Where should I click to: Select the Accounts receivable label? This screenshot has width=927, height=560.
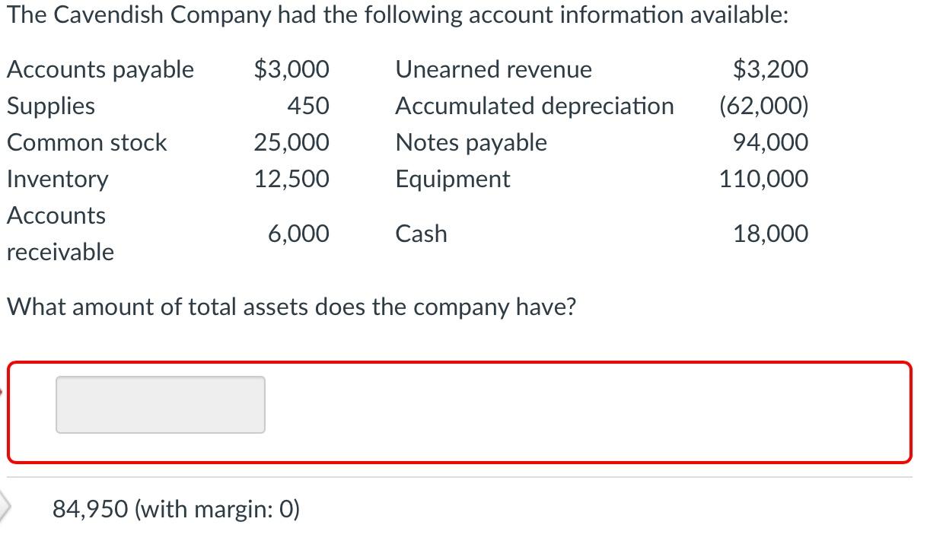tap(59, 234)
